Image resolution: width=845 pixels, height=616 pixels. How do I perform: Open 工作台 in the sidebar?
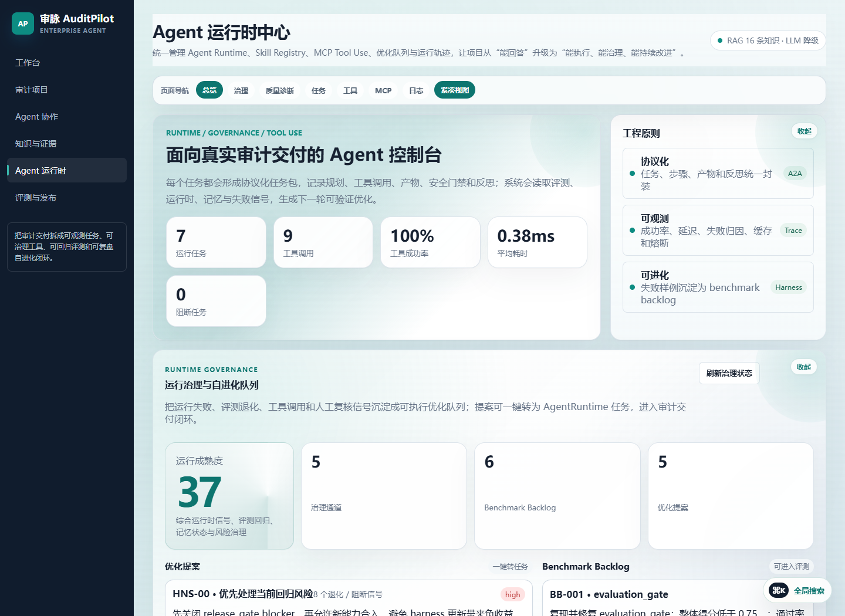click(x=67, y=63)
